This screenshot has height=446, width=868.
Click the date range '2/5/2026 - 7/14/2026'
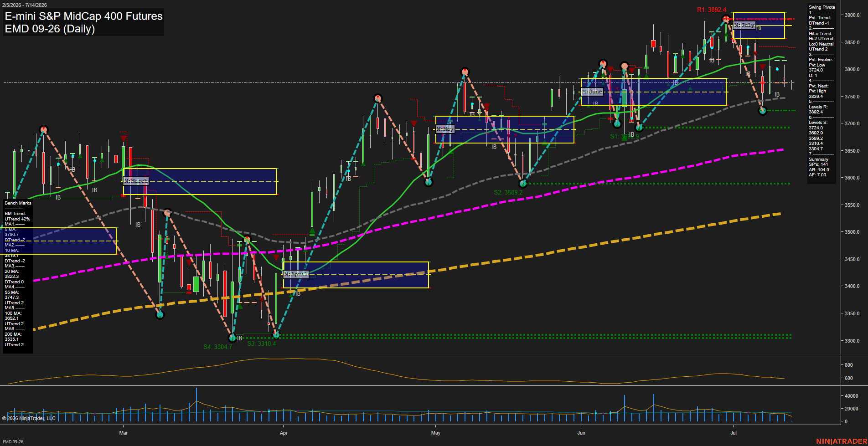[x=24, y=5]
